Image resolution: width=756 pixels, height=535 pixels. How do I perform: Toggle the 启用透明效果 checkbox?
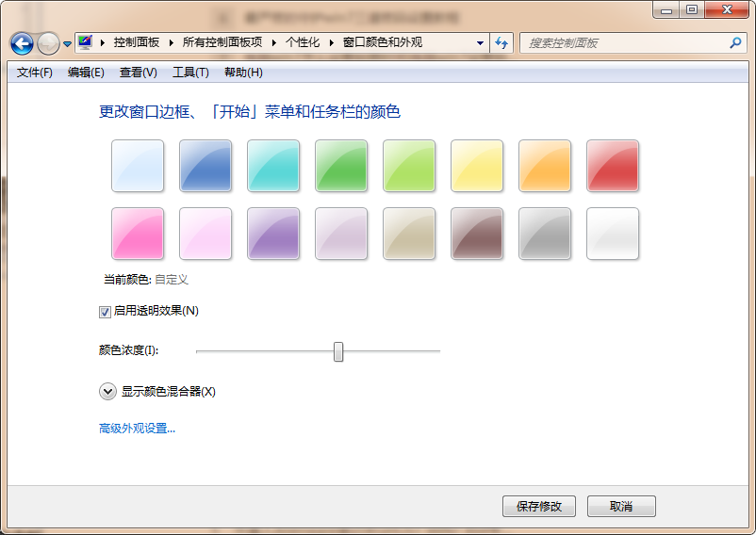[x=105, y=312]
